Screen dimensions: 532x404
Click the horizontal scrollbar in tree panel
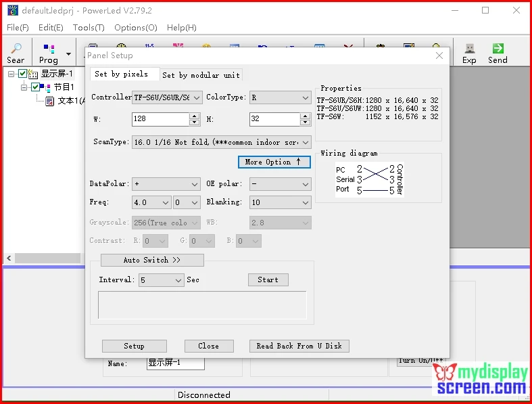click(x=47, y=259)
